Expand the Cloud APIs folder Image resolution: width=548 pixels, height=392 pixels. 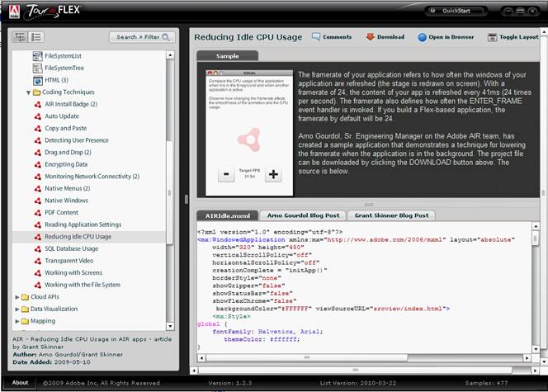pyautogui.click(x=17, y=296)
